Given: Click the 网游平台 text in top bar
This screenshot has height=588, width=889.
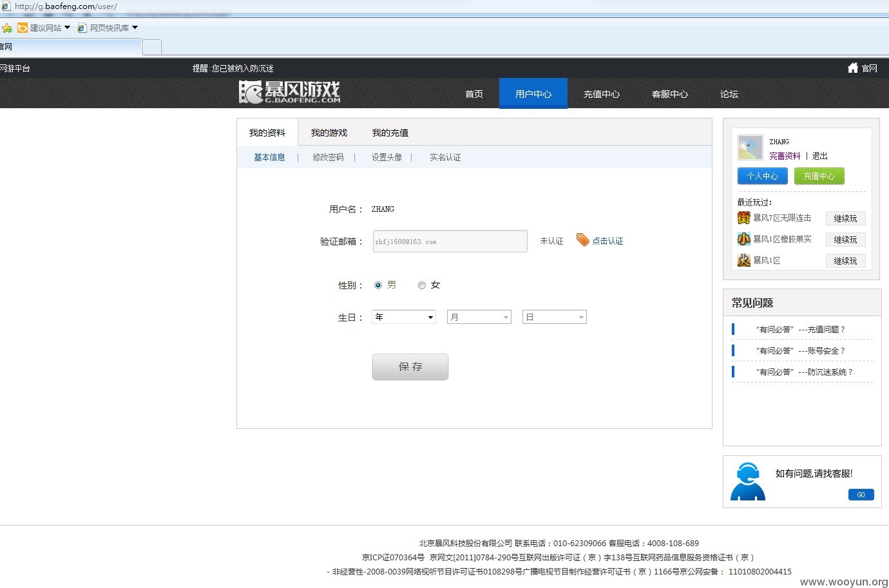Looking at the screenshot, I should point(15,68).
